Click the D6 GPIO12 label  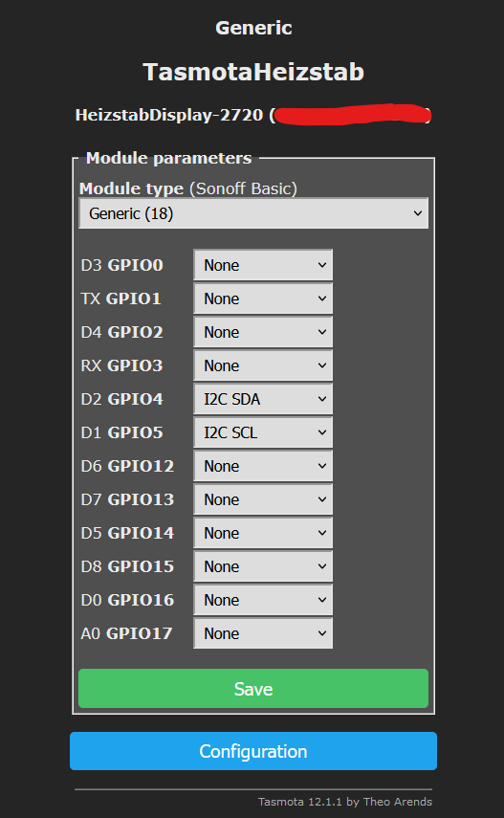127,466
